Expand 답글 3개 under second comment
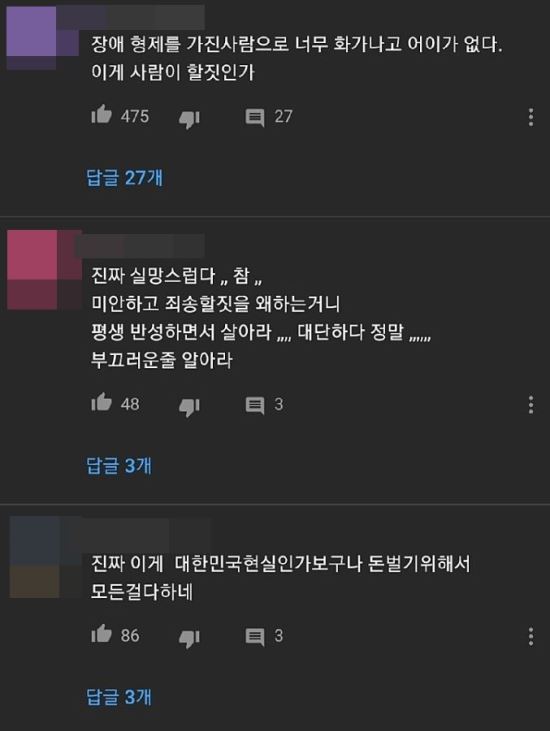Viewport: 550px width, 731px height. [x=119, y=465]
